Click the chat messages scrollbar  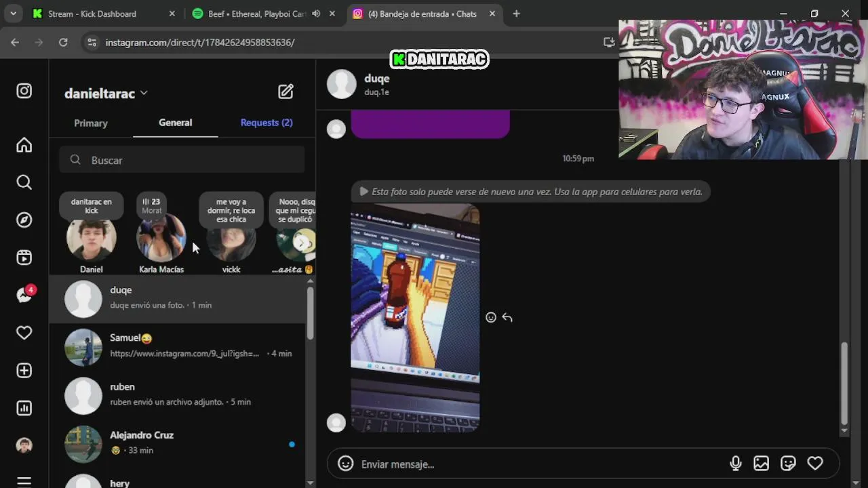coord(844,383)
